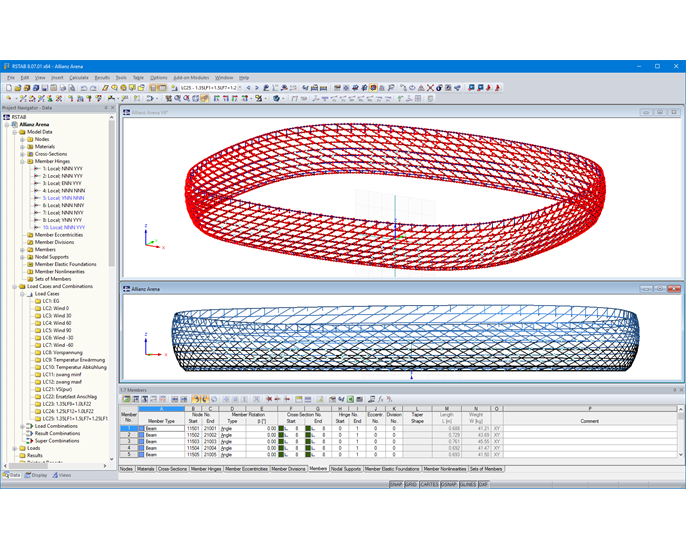Switch to the Nodal Supports table tab

pos(346,469)
